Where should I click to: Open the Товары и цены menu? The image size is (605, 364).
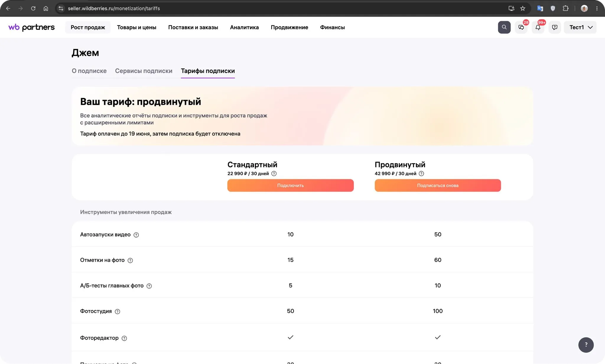pyautogui.click(x=136, y=27)
